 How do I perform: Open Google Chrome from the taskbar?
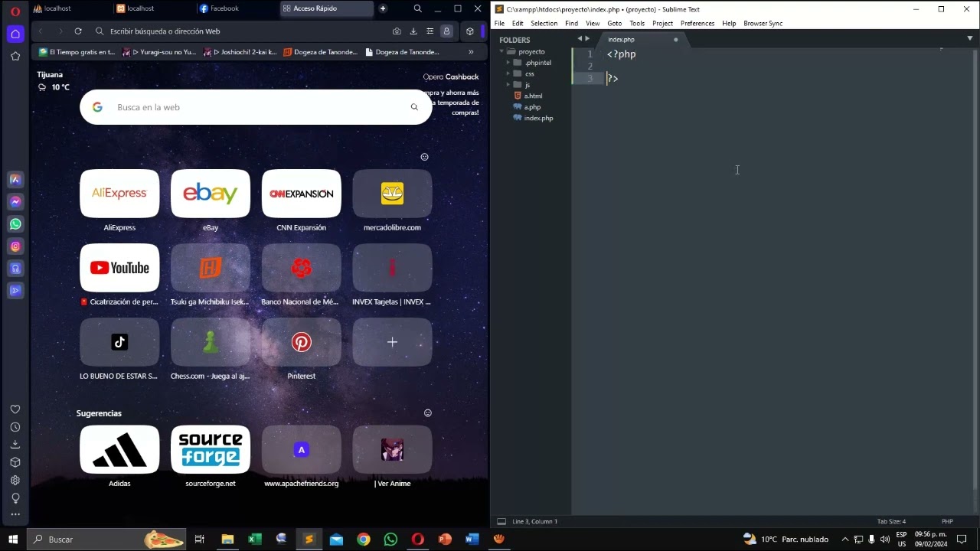click(364, 540)
